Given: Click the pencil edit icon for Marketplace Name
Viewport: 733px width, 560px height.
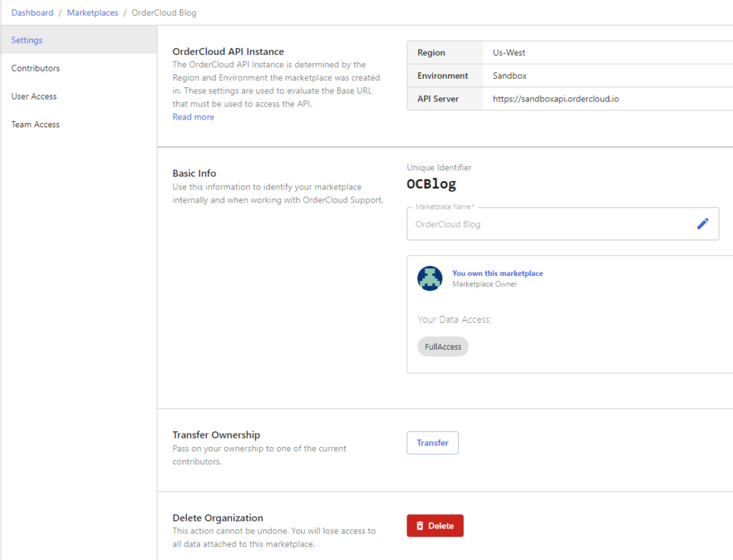Looking at the screenshot, I should click(702, 224).
